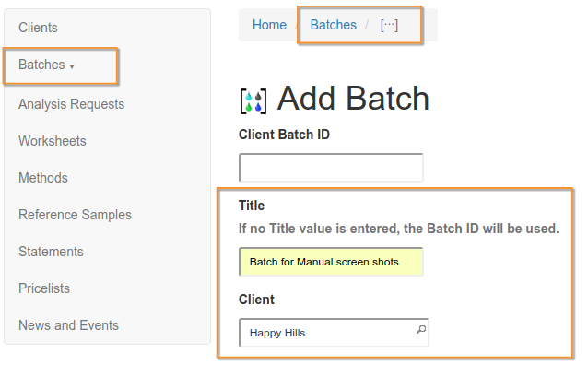The height and width of the screenshot is (365, 588).
Task: Open Pricelists from sidebar navigation
Action: point(44,288)
